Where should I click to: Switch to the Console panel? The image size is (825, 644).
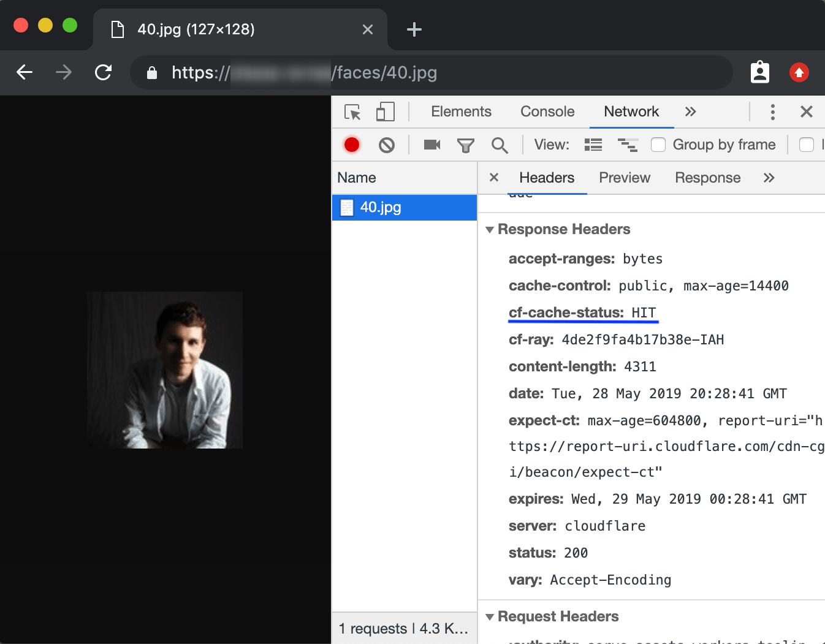[x=547, y=112]
